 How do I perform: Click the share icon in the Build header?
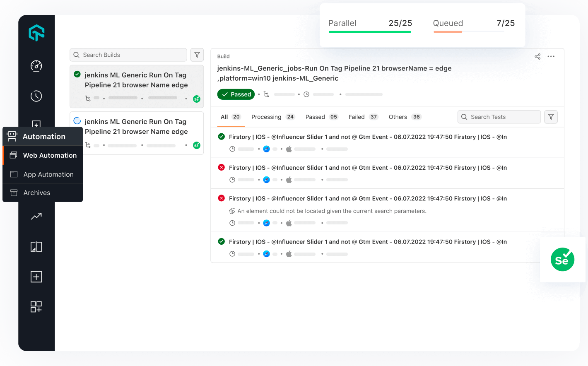coord(537,56)
